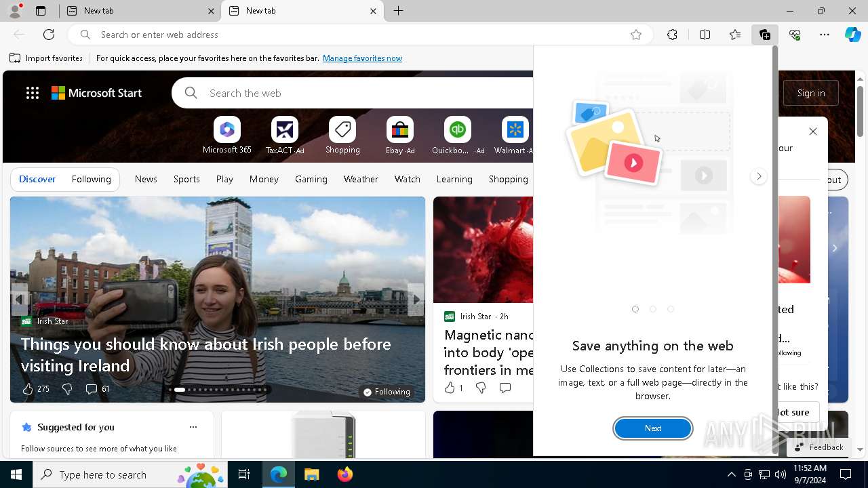868x488 pixels.
Task: Dislike the Irish people article
Action: point(66,388)
